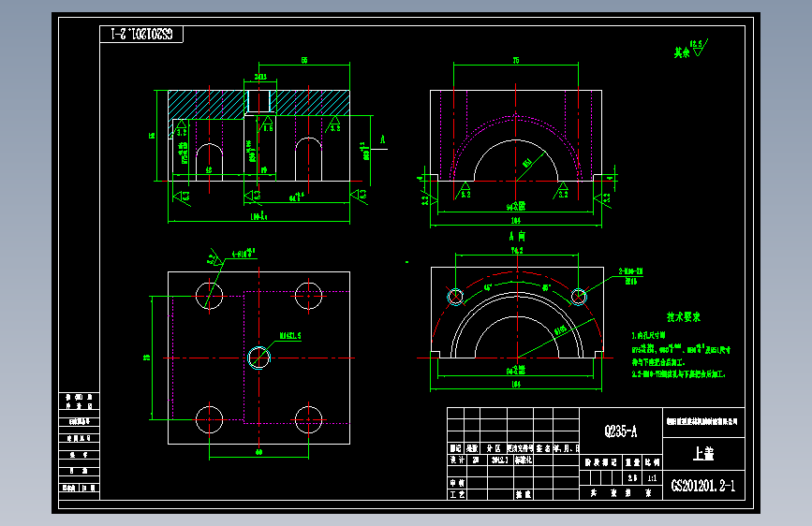Screen dimensions: 812x526
Task: Select the 75 dimension above the end view
Action: (516, 61)
